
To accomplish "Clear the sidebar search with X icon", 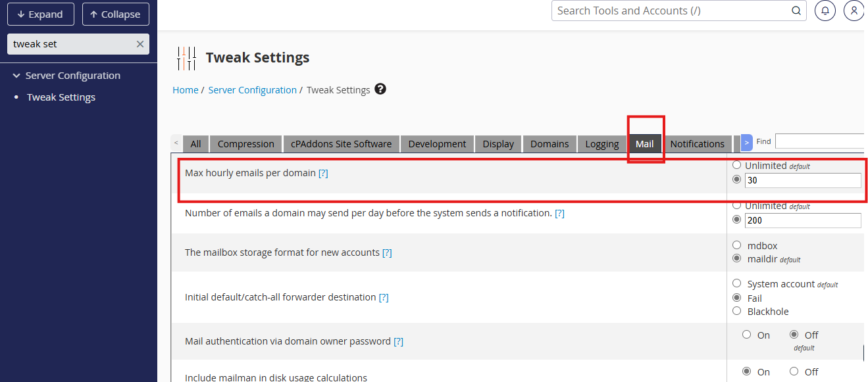I will pos(140,44).
